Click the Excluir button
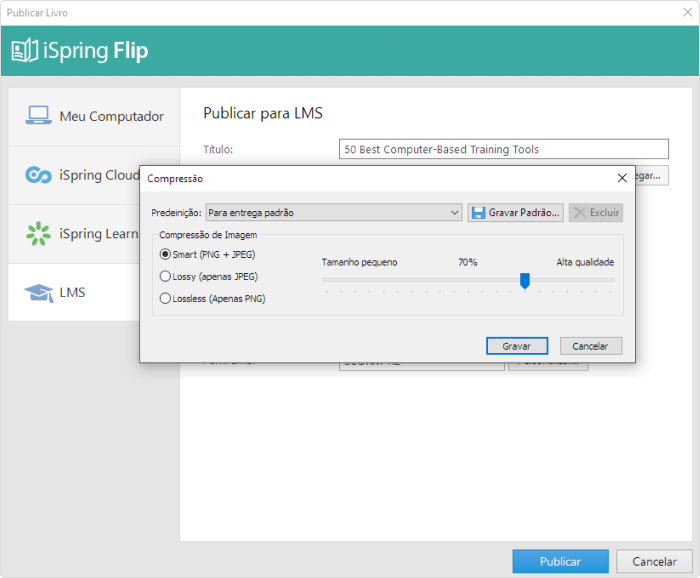 pyautogui.click(x=596, y=212)
